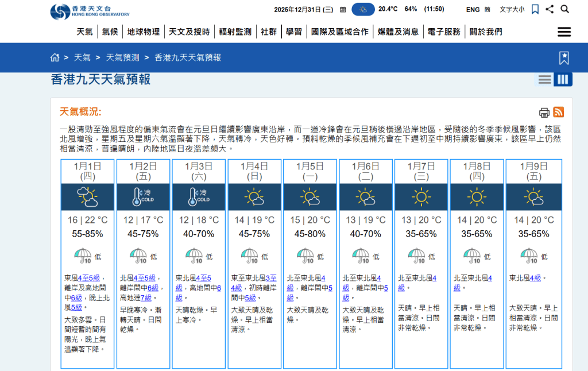Image resolution: width=588 pixels, height=371 pixels.
Task: Open the calendar icon beside the date
Action: point(343,10)
